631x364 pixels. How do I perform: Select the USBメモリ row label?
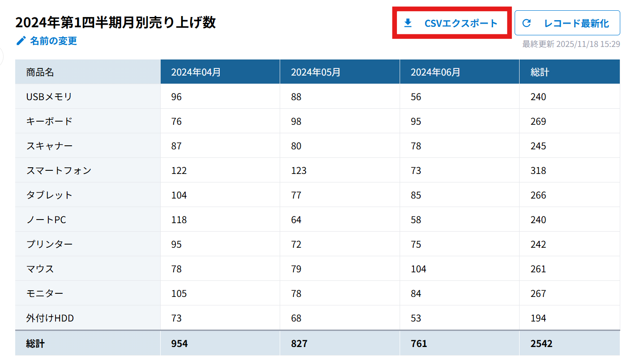click(49, 97)
